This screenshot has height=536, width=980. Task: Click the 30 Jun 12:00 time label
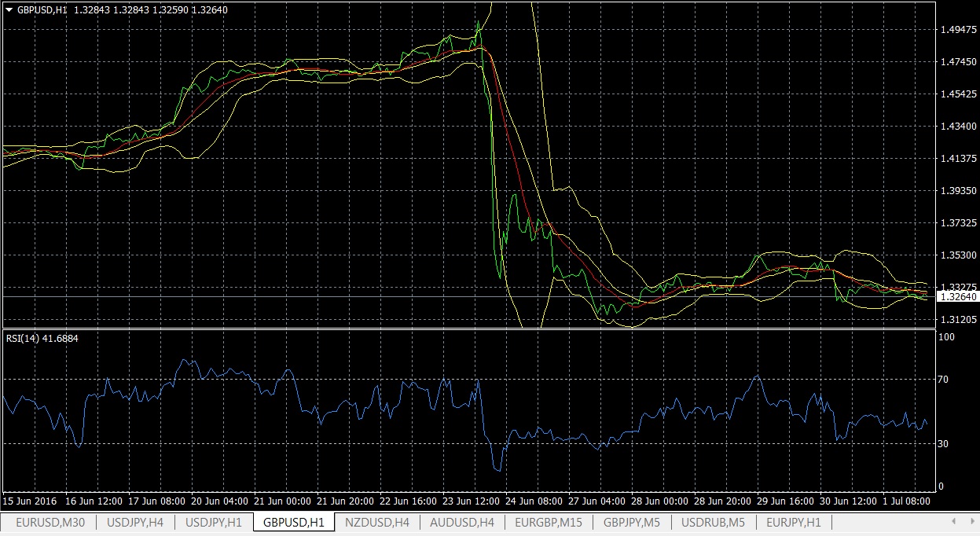[848, 501]
